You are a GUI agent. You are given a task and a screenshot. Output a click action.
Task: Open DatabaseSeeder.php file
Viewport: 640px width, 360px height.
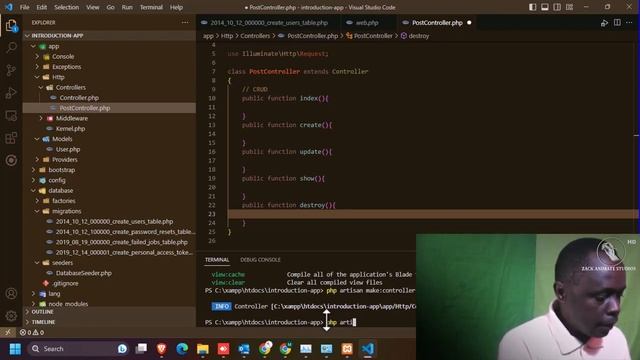pyautogui.click(x=84, y=273)
